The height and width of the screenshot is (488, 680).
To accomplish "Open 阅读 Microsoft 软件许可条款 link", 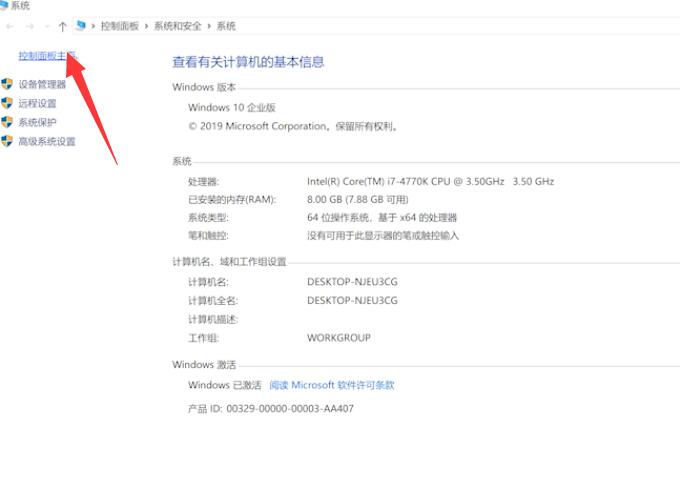I will pyautogui.click(x=332, y=386).
